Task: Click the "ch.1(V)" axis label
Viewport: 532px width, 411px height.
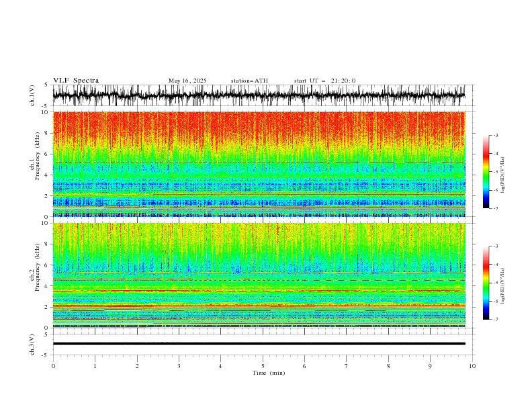Action: point(32,95)
